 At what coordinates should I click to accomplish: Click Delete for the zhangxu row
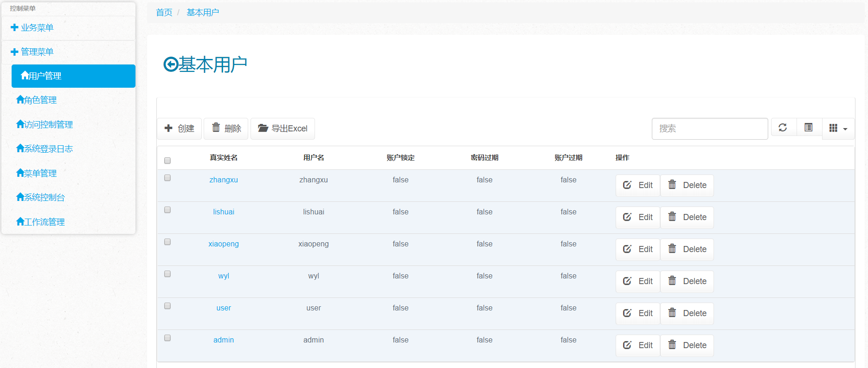(x=687, y=186)
